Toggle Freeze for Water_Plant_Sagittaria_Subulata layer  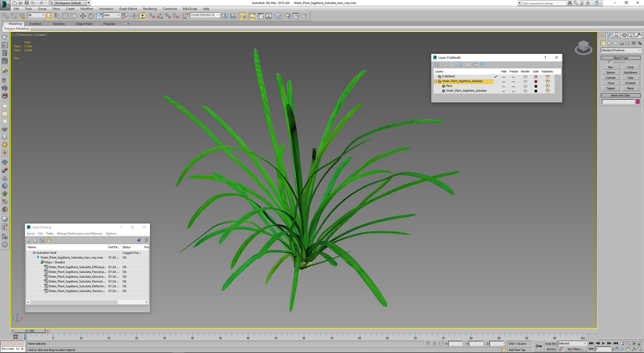[513, 82]
